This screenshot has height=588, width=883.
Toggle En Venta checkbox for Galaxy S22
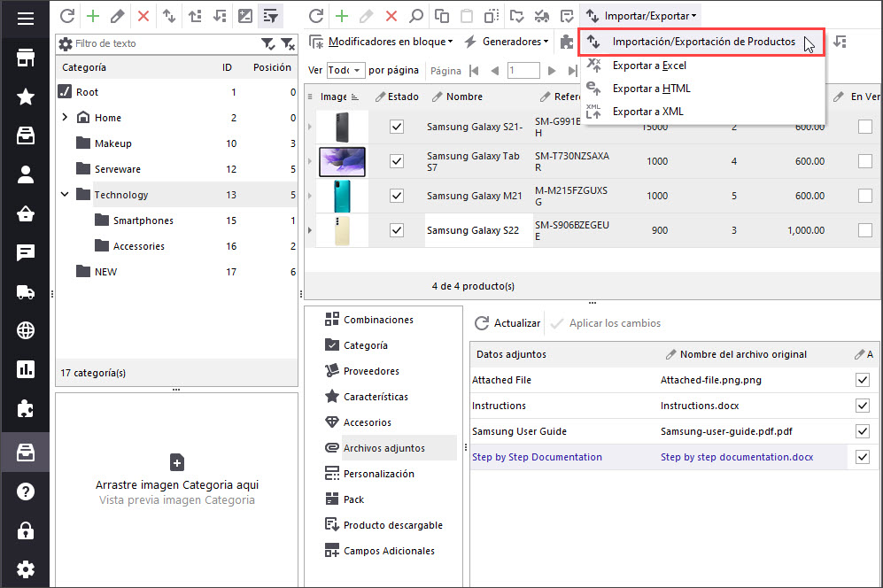[x=865, y=229]
